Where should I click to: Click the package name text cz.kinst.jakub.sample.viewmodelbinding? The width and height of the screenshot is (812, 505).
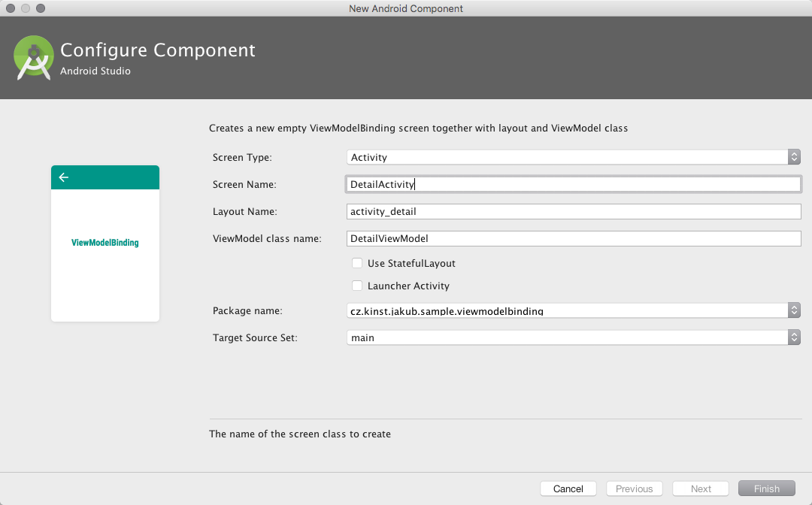point(447,311)
